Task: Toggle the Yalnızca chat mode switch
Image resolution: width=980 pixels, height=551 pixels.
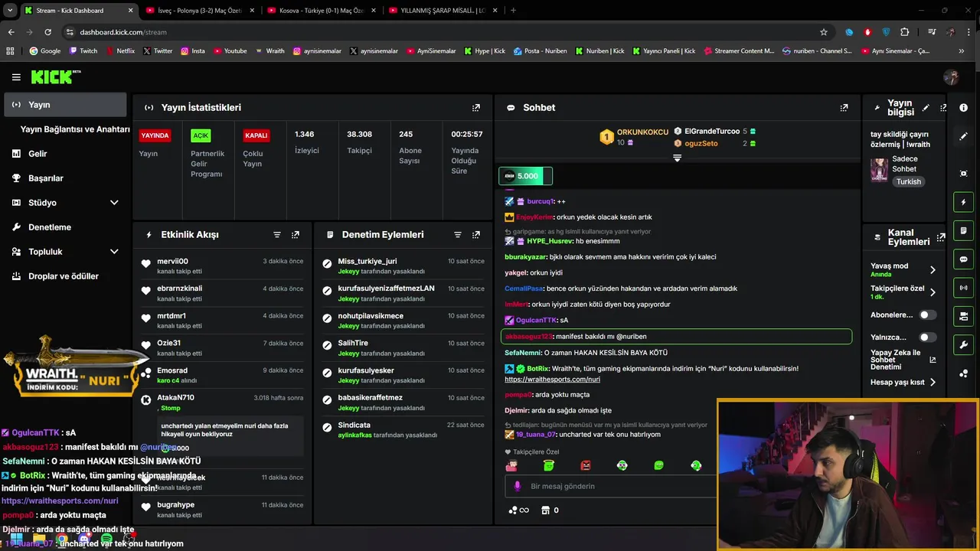Action: point(927,337)
